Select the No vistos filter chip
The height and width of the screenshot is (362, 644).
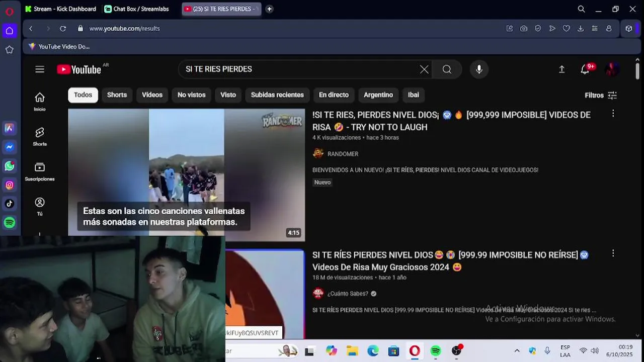(x=191, y=95)
